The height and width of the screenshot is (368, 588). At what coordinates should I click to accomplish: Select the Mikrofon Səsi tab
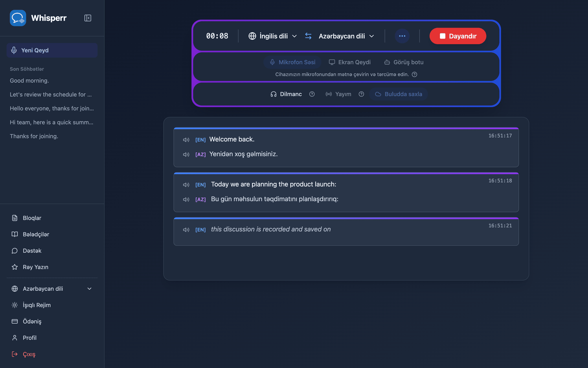point(293,62)
